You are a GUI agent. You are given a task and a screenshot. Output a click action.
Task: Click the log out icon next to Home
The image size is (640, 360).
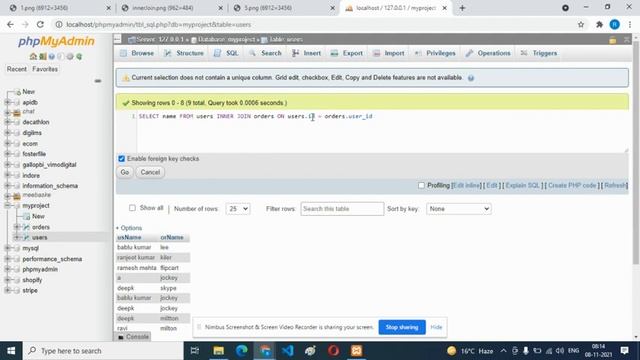[42, 56]
